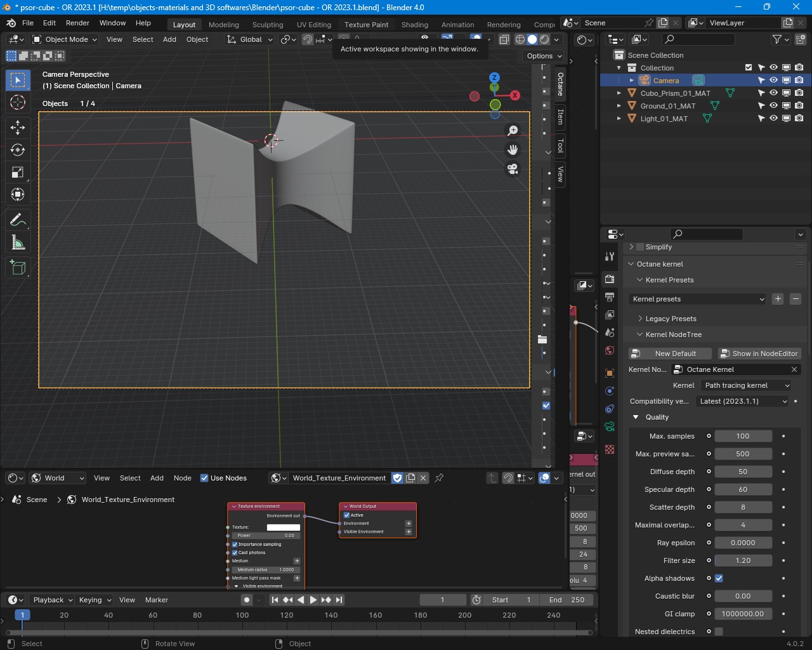Activate the Scale tool
Viewport: 812px width, 650px height.
(18, 173)
